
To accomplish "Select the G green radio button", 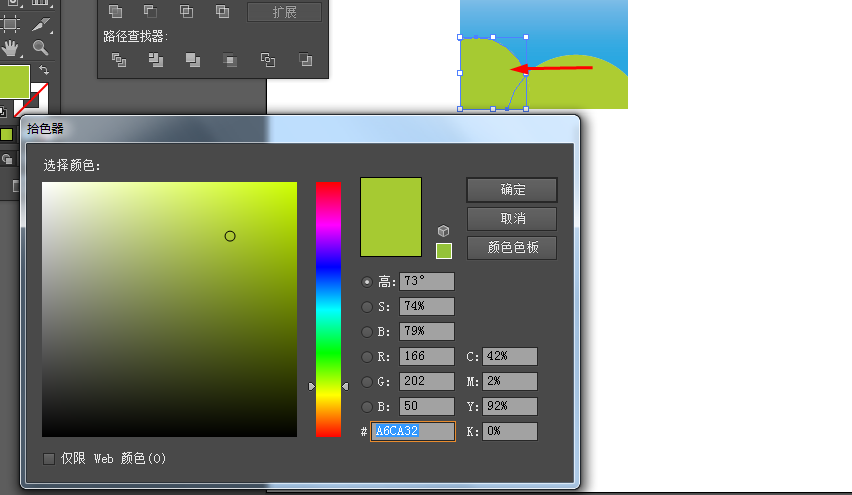I will coord(367,382).
